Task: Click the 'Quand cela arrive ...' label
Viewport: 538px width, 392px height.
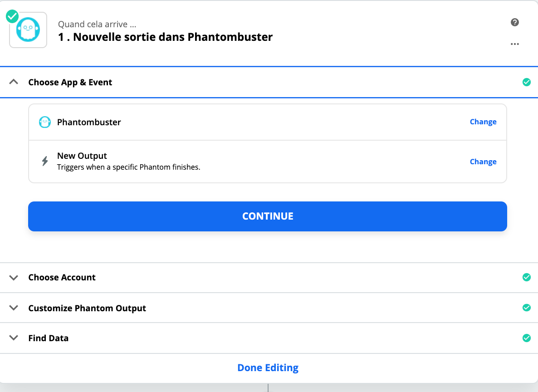Action: (x=97, y=24)
